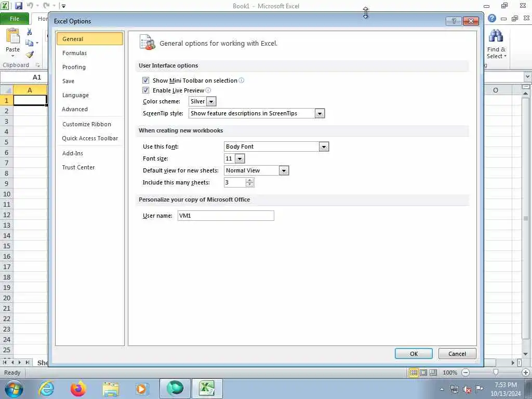
Task: Click the zoom out minus button in status bar
Action: [x=465, y=373]
